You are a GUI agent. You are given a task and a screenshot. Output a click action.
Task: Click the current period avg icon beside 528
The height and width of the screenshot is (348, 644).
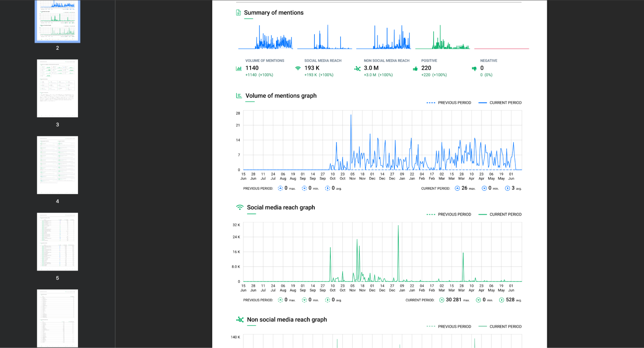click(x=502, y=300)
